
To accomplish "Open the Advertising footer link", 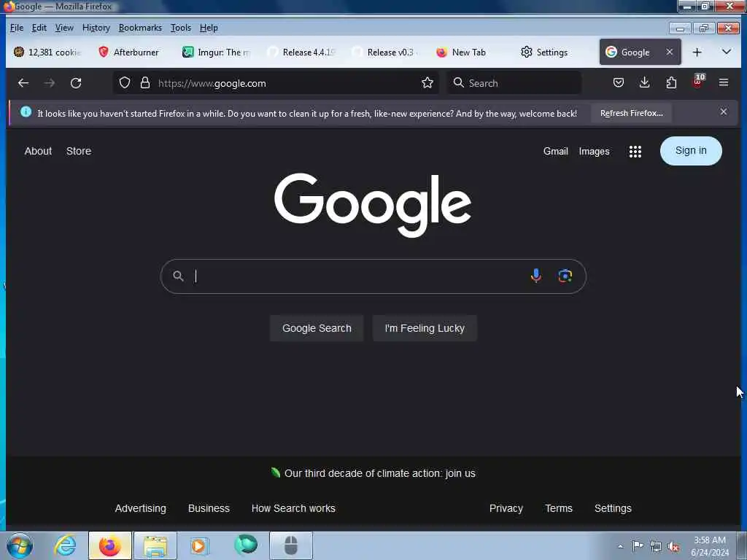I will click(x=141, y=508).
